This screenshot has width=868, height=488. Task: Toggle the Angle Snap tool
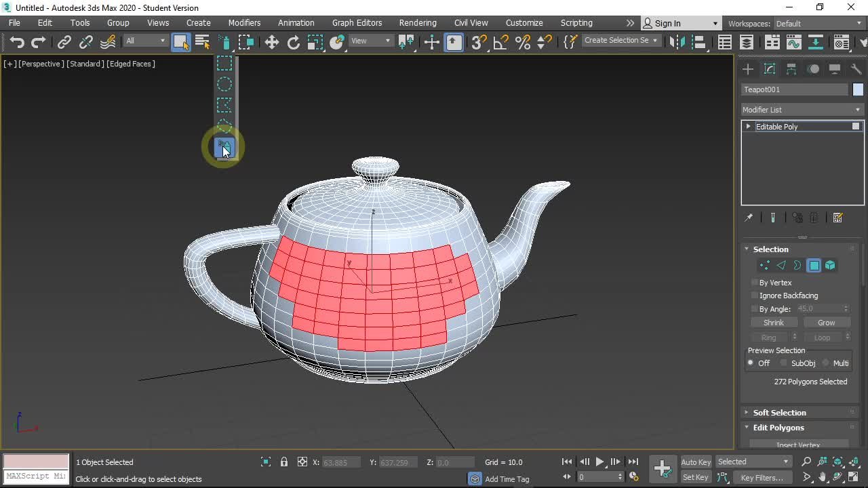point(500,42)
